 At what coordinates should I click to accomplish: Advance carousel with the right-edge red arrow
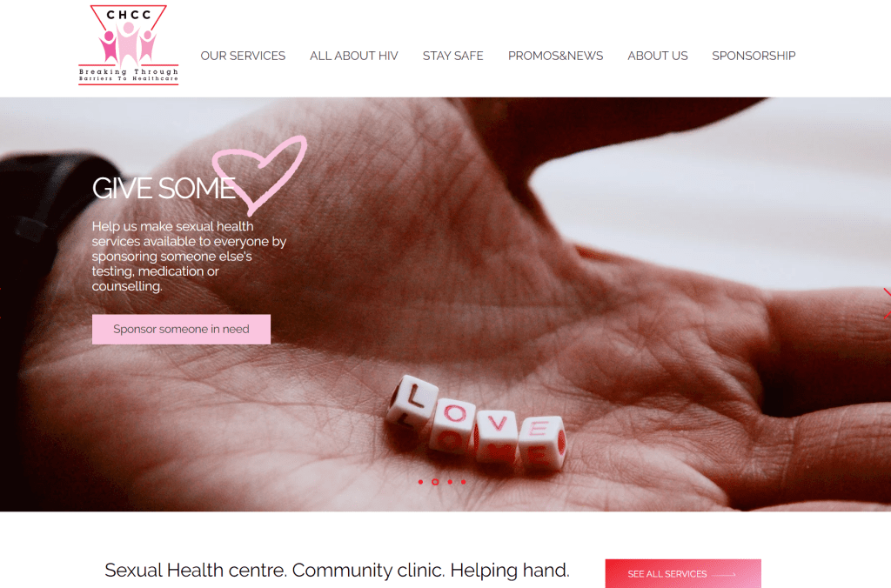[887, 303]
